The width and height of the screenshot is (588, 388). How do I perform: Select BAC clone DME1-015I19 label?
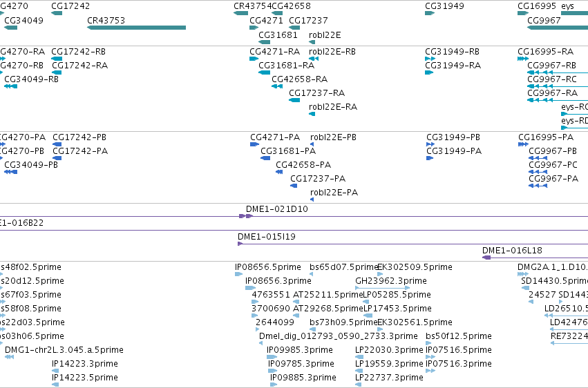pos(267,237)
